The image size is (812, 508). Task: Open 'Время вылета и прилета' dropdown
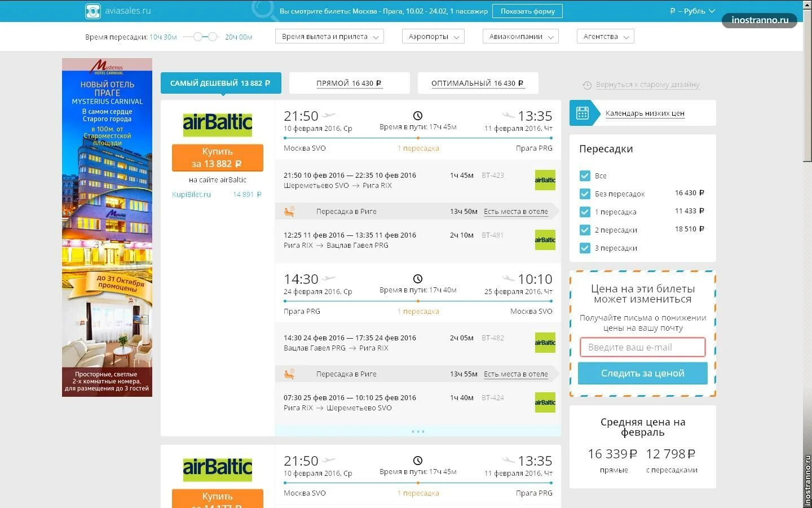330,36
